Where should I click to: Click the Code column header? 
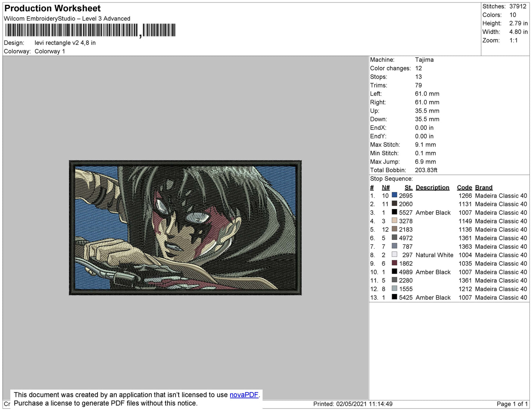pos(464,187)
